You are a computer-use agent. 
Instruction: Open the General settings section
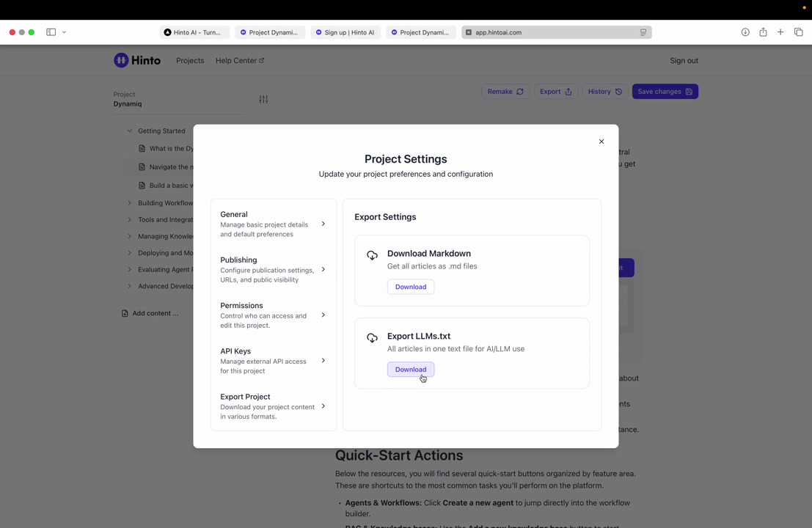(x=273, y=224)
